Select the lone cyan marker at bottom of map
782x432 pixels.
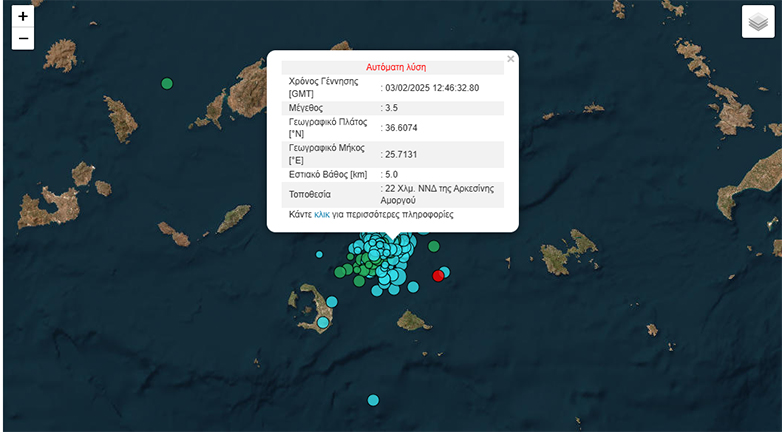[373, 400]
